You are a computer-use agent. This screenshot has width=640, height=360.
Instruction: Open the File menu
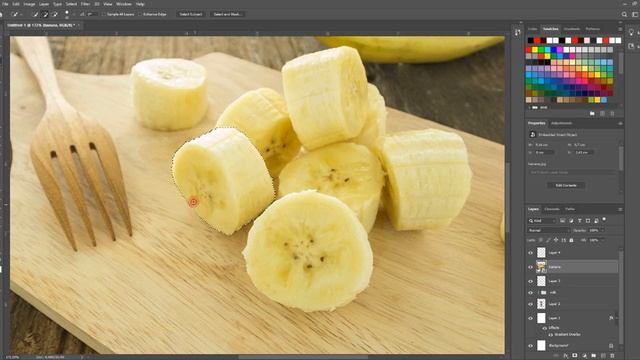pyautogui.click(x=5, y=4)
